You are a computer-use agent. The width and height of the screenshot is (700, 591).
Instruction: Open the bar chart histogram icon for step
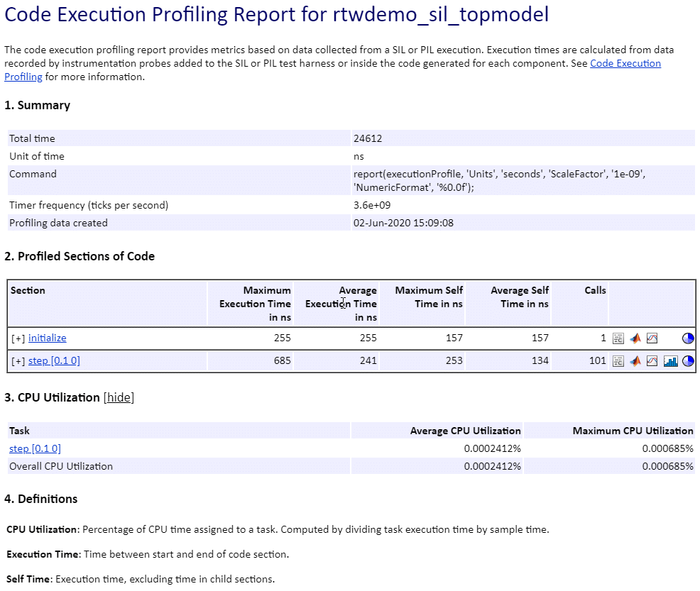coord(670,361)
